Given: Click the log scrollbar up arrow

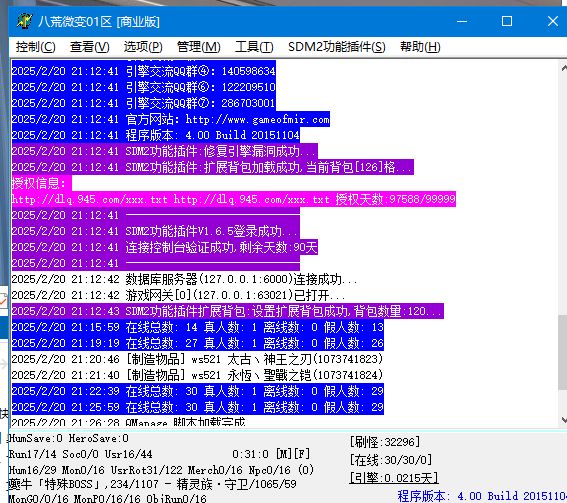Looking at the screenshot, I should [x=563, y=68].
